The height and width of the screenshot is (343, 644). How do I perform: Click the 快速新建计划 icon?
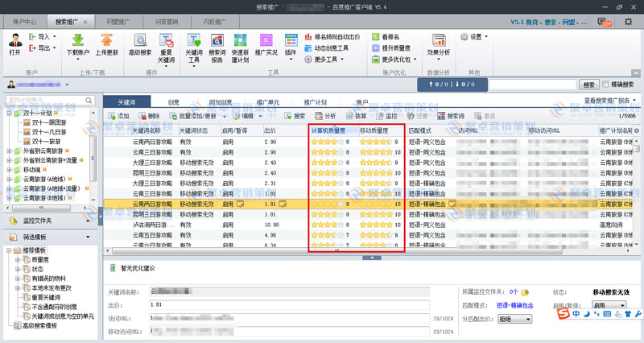tap(240, 40)
